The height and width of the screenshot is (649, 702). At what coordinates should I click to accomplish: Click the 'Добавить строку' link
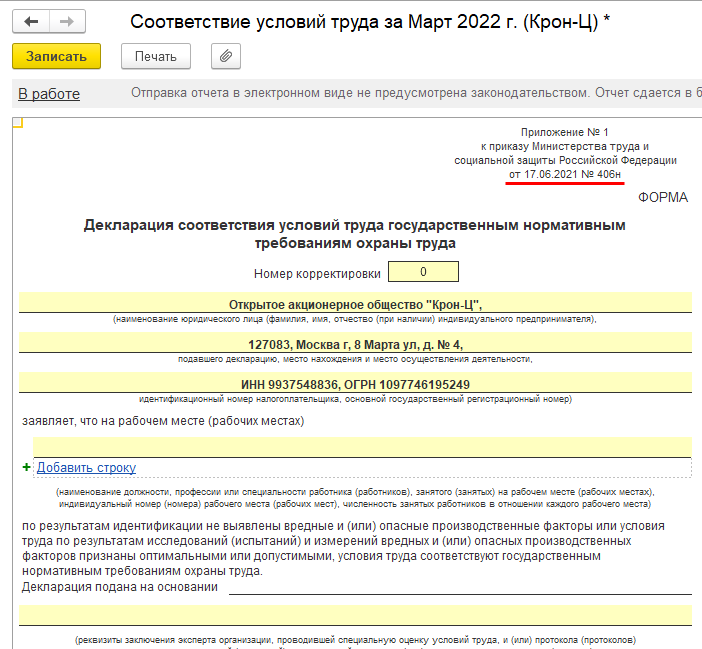[x=86, y=467]
